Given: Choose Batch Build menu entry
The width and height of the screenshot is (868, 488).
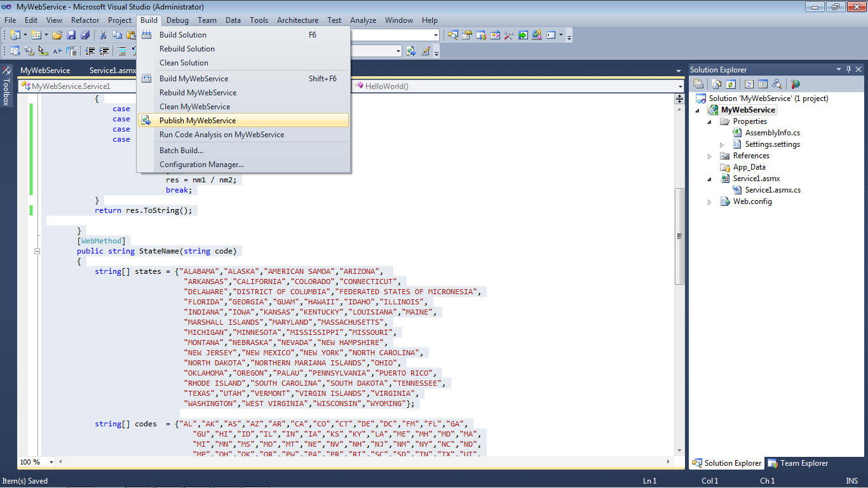Looking at the screenshot, I should [243, 151].
